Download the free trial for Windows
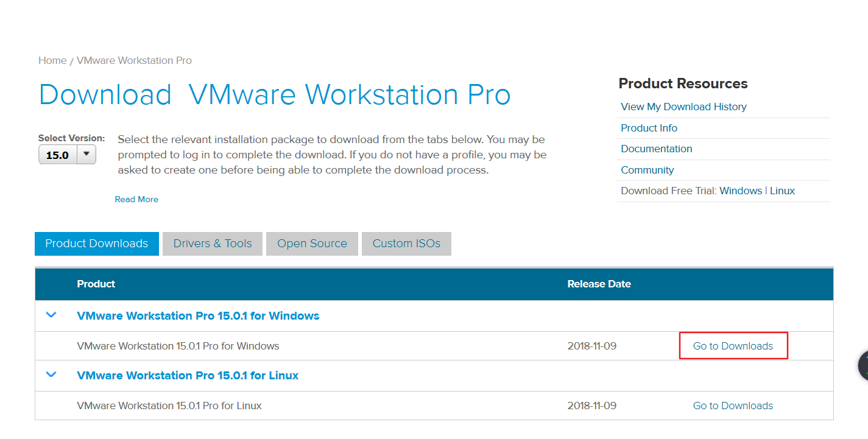 click(x=741, y=191)
